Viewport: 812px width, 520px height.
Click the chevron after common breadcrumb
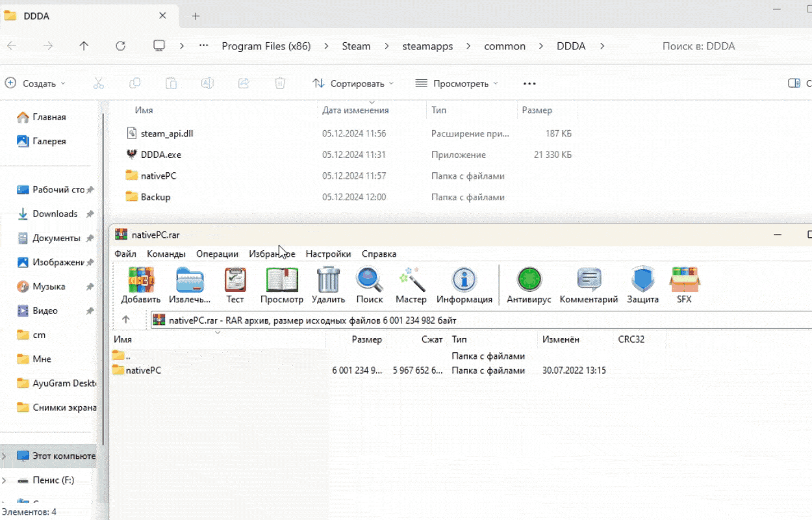(x=540, y=46)
